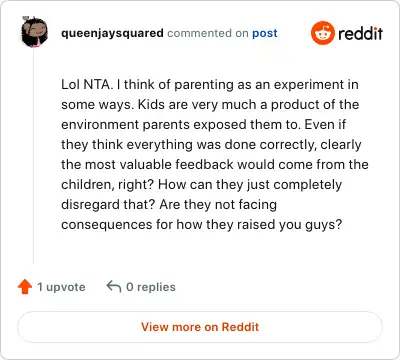Click the line starting "disregard that?"
Screen dimensions: 400x360
[169, 205]
